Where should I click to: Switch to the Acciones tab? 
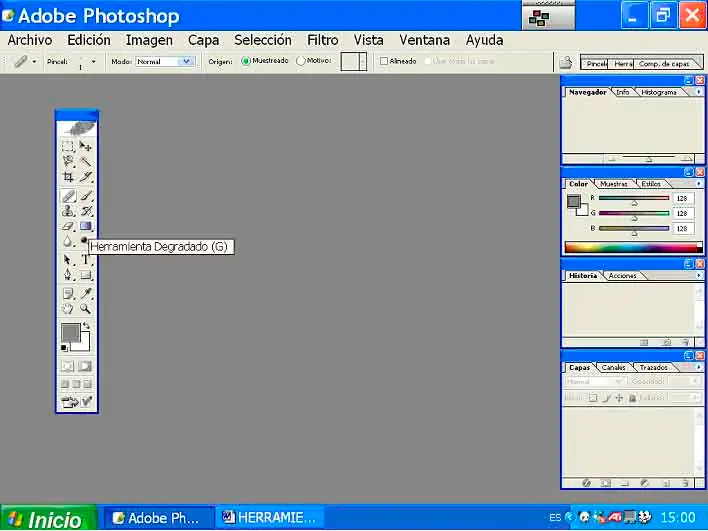pyautogui.click(x=622, y=275)
